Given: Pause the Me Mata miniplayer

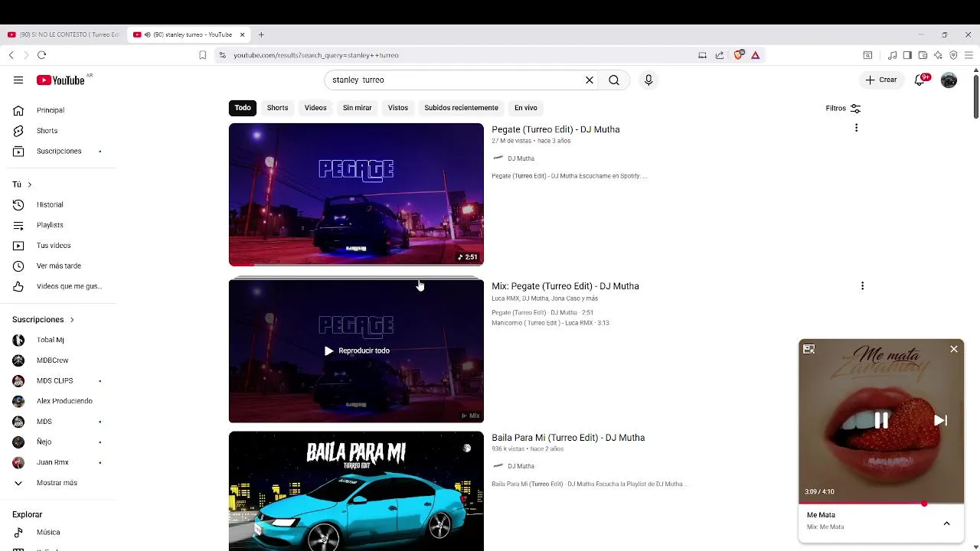Looking at the screenshot, I should point(881,420).
